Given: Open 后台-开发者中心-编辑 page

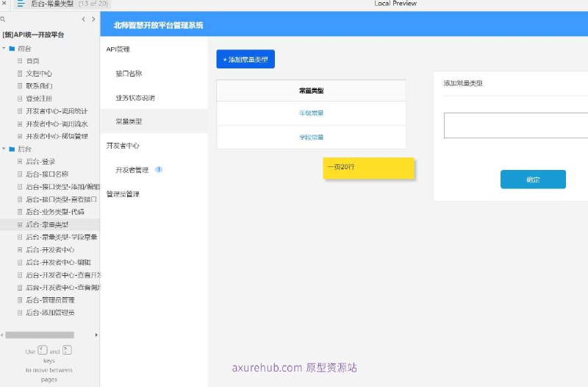Looking at the screenshot, I should (58, 262).
